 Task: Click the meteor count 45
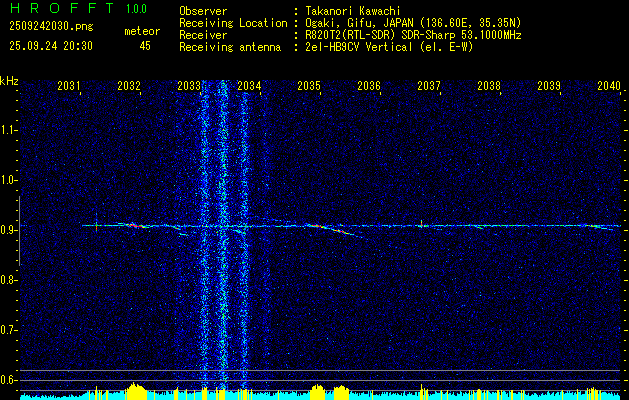point(145,46)
